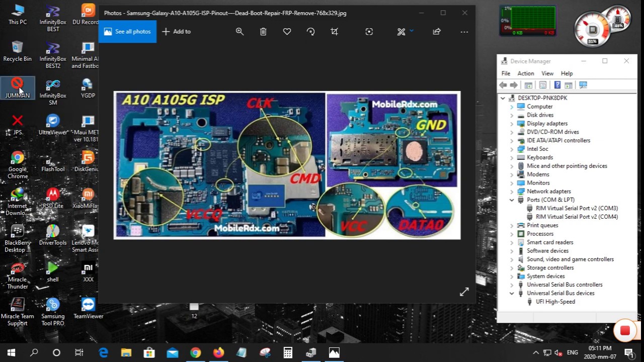
Task: Zoom the photo with the magnifier icon
Action: coord(239,32)
